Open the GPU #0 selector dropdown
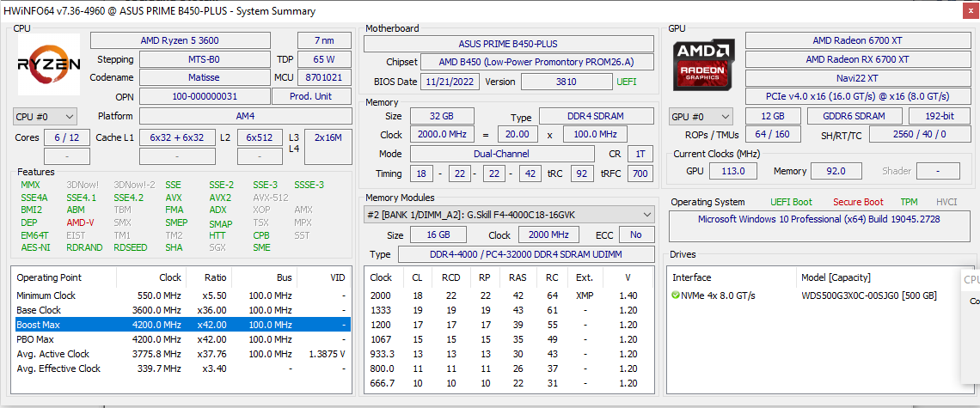Image resolution: width=980 pixels, height=408 pixels. 701,116
